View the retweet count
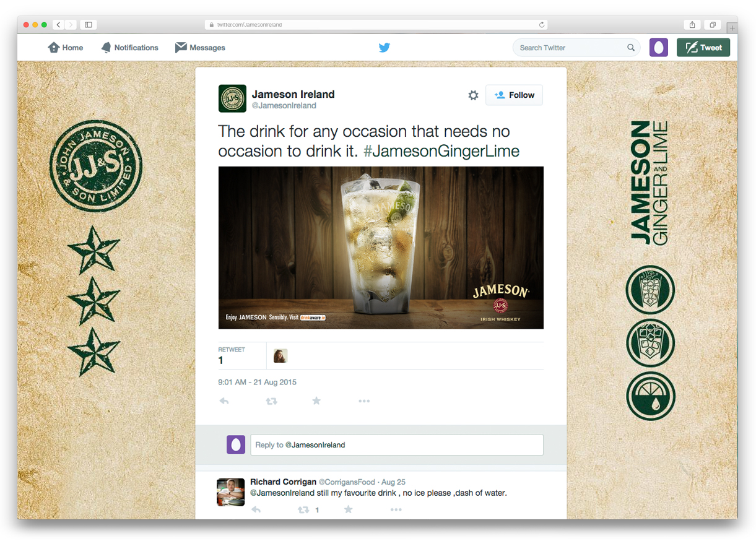Screen dimensions: 756x541 (x=232, y=356)
